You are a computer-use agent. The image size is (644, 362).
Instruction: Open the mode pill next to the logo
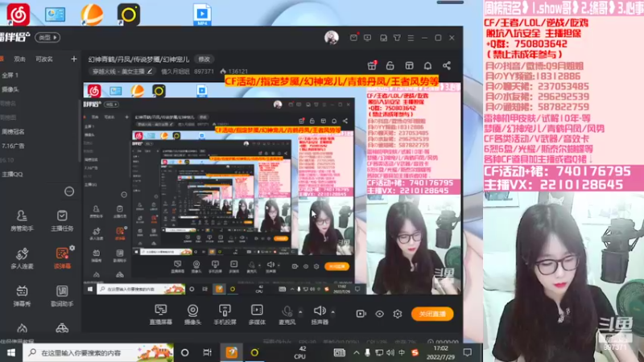[x=47, y=37]
